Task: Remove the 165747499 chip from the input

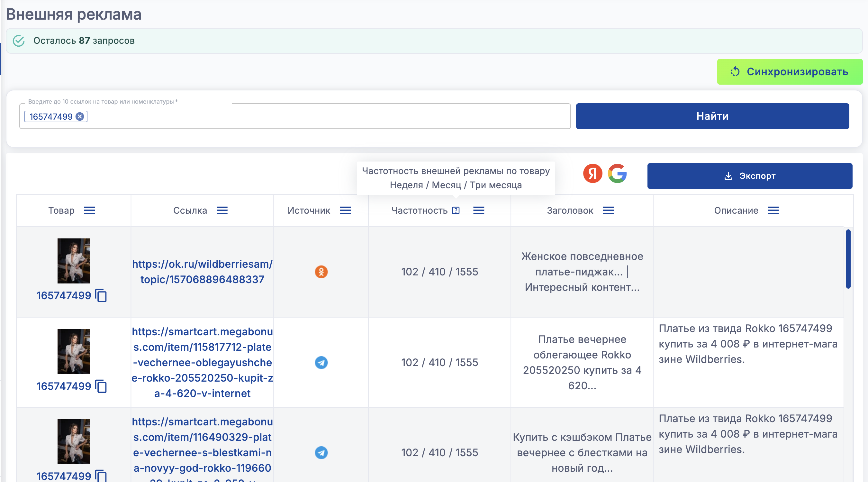Action: tap(80, 116)
